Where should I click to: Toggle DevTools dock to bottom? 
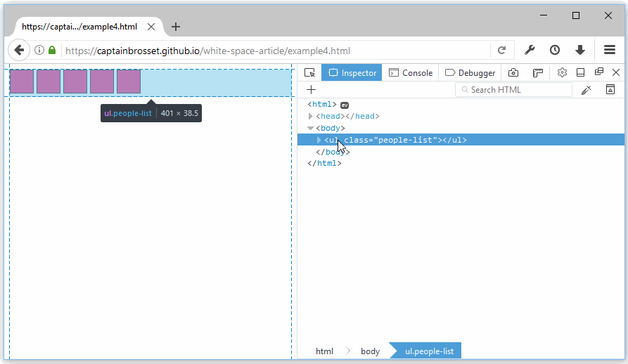pyautogui.click(x=581, y=72)
